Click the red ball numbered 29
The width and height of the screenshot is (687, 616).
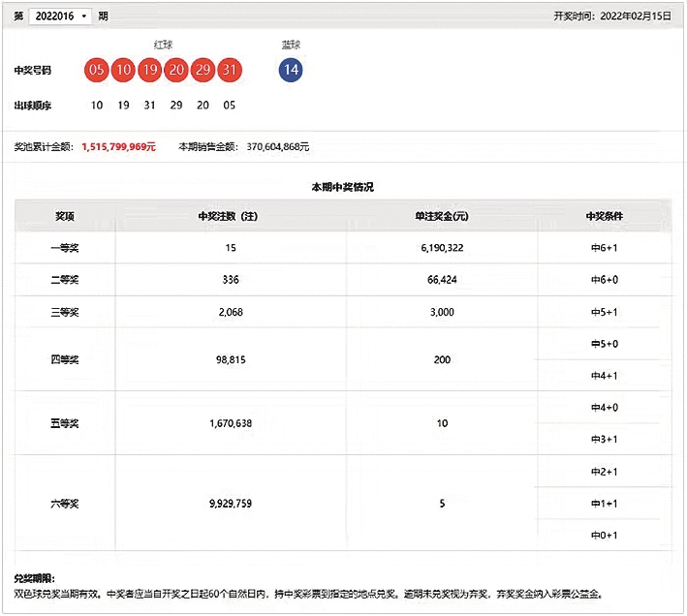click(203, 70)
